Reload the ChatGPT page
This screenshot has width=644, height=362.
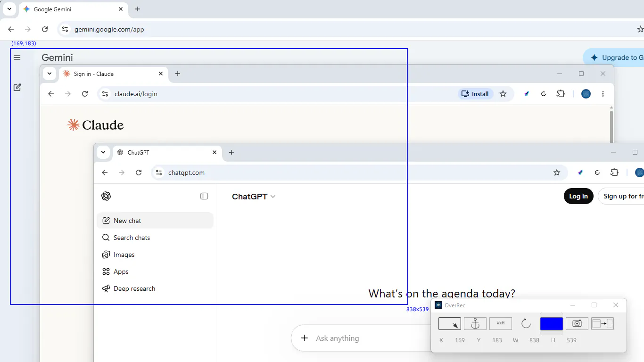139,173
